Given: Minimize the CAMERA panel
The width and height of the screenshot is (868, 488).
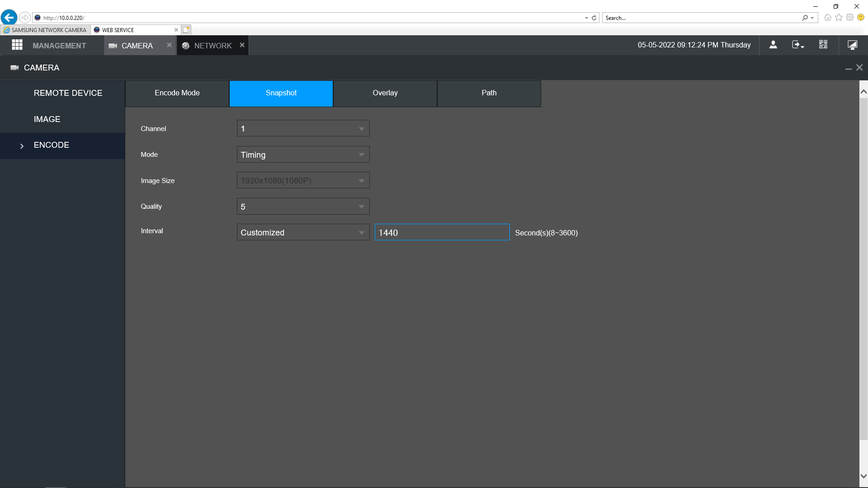Looking at the screenshot, I should 849,68.
